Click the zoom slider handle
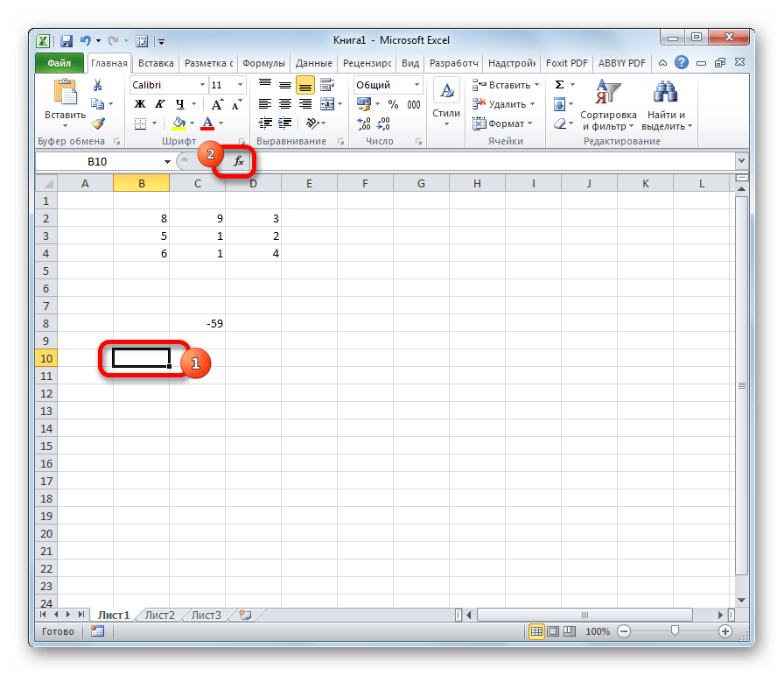The height and width of the screenshot is (676, 784). click(x=675, y=631)
